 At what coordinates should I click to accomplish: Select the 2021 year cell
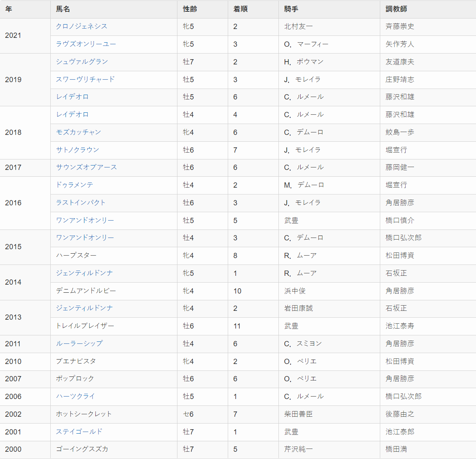[25, 35]
